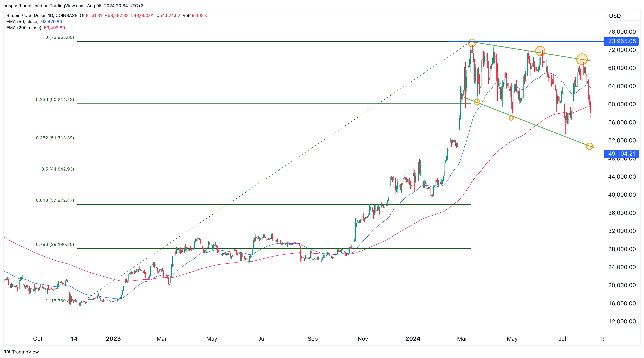This screenshot has height=358, width=644.
Task: Click the Oct date axis label
Action: coord(38,339)
